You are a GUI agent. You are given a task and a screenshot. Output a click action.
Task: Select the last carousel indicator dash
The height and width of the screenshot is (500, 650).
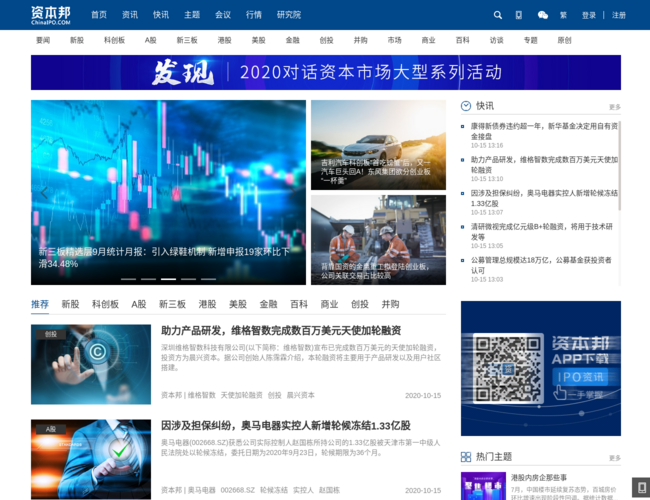pos(209,279)
